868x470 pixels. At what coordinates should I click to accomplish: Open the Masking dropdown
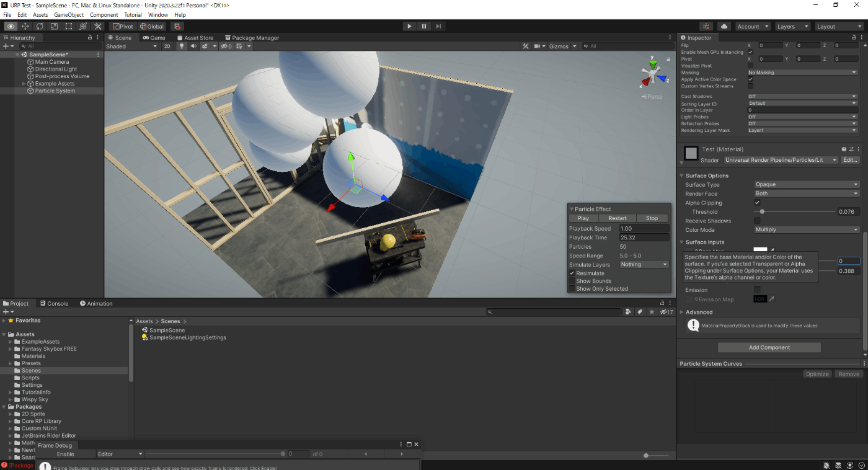pos(802,73)
